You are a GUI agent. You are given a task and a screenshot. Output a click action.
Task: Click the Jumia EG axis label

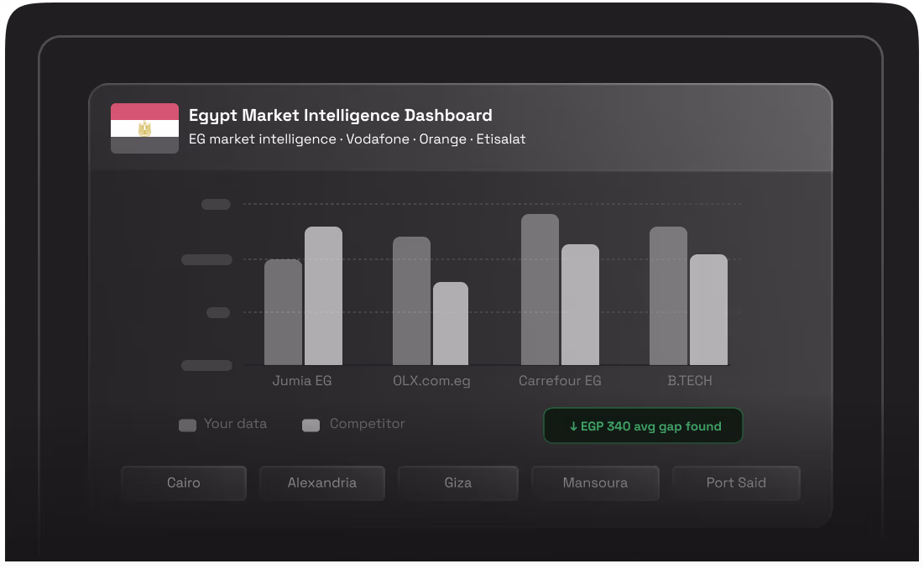[302, 380]
